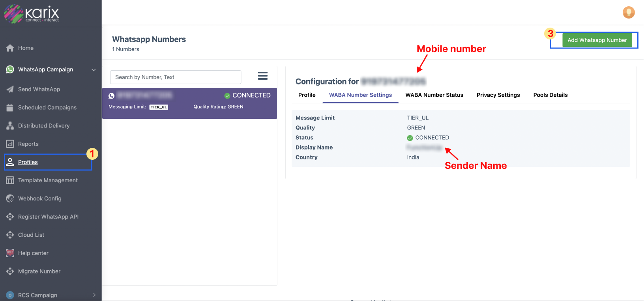Select WABA Number Settings tab
The height and width of the screenshot is (301, 644).
360,95
